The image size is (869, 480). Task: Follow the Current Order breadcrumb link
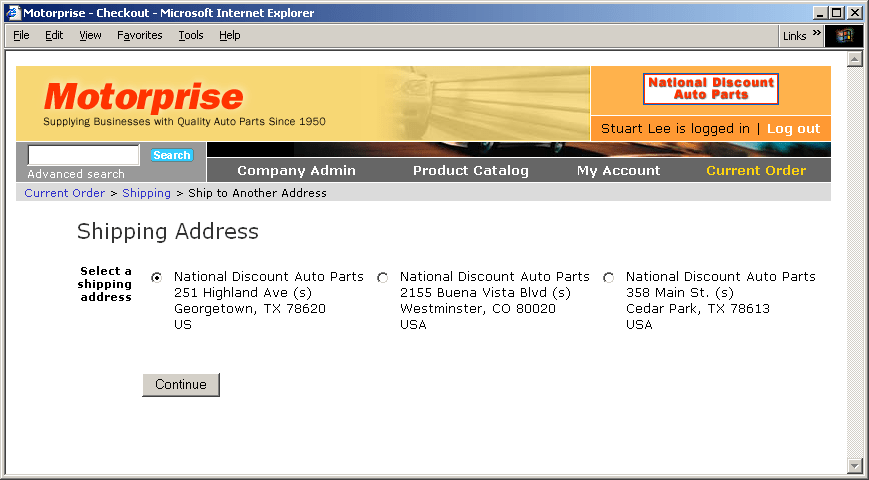click(x=64, y=193)
